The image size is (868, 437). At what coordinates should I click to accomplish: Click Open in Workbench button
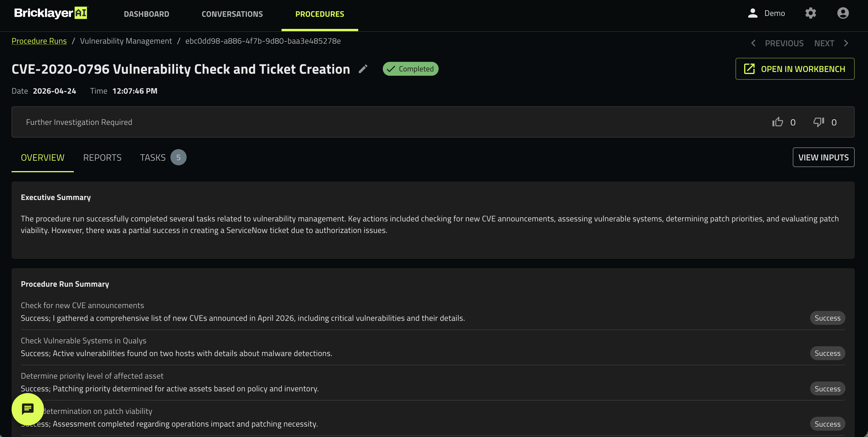(795, 69)
